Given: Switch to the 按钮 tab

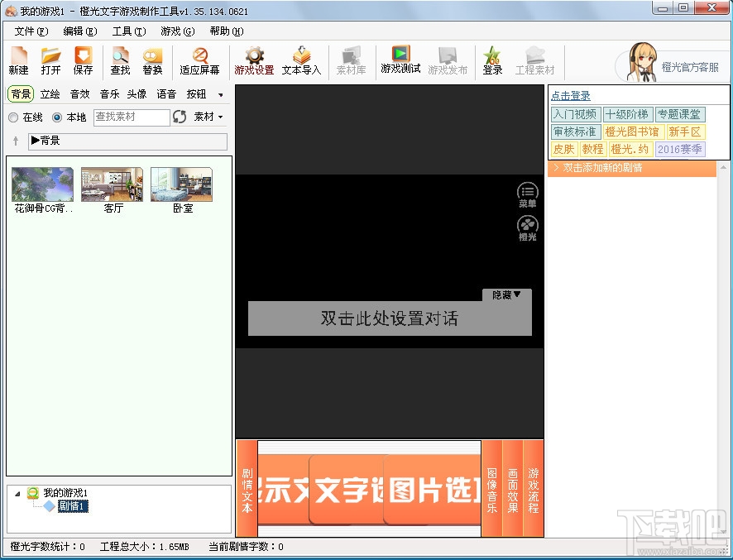Looking at the screenshot, I should pos(196,94).
